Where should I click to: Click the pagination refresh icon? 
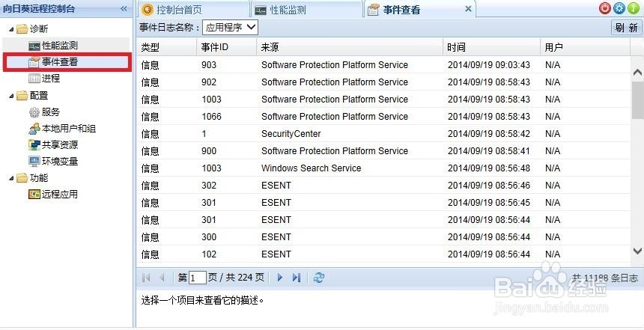[319, 278]
